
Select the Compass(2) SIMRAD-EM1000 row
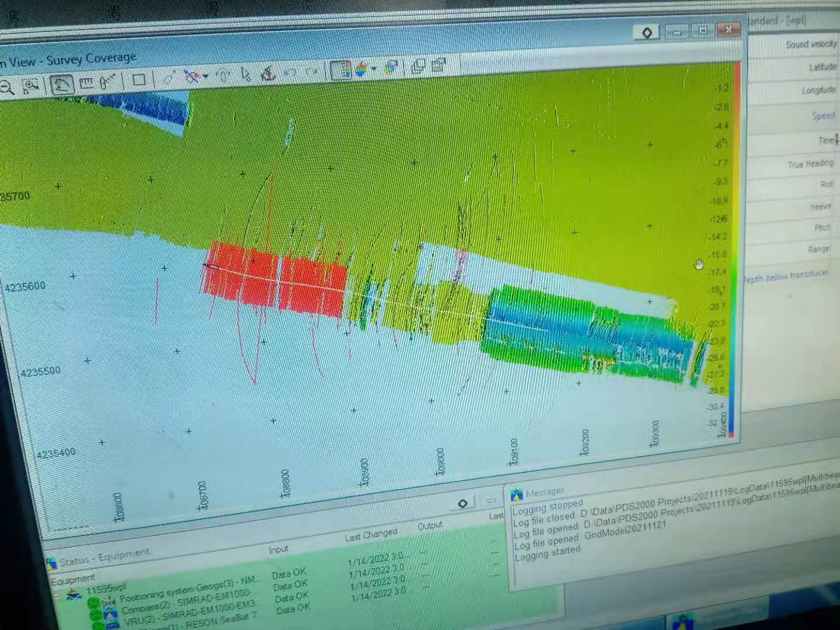(x=186, y=602)
